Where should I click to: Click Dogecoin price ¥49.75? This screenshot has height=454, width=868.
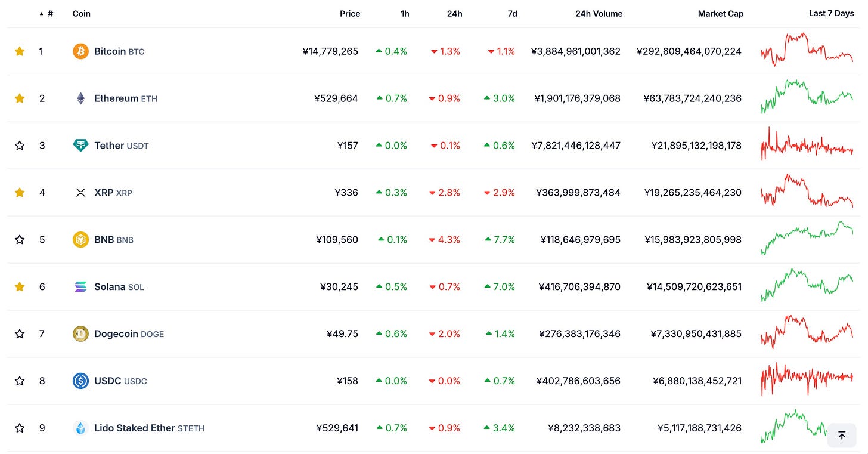342,334
